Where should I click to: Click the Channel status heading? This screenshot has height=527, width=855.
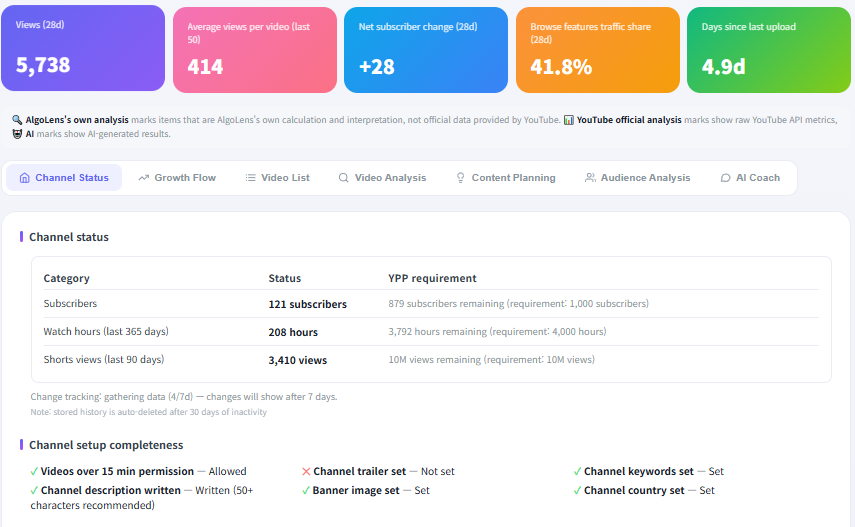69,237
